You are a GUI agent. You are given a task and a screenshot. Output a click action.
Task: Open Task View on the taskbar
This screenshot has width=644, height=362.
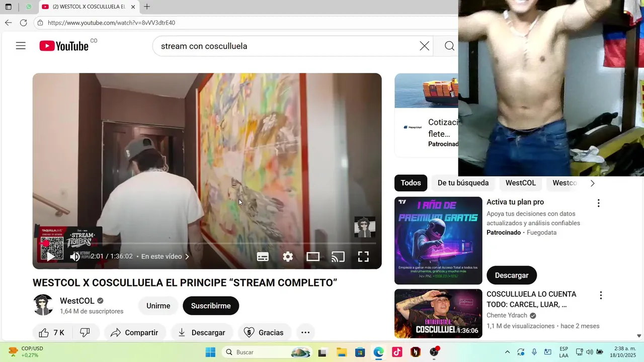322,352
